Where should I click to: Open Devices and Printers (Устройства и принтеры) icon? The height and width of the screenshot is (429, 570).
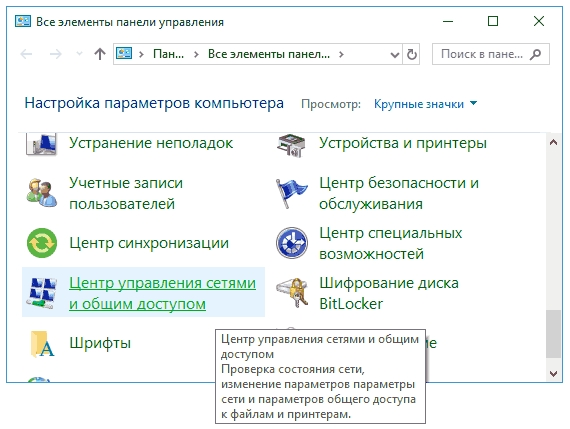(291, 145)
